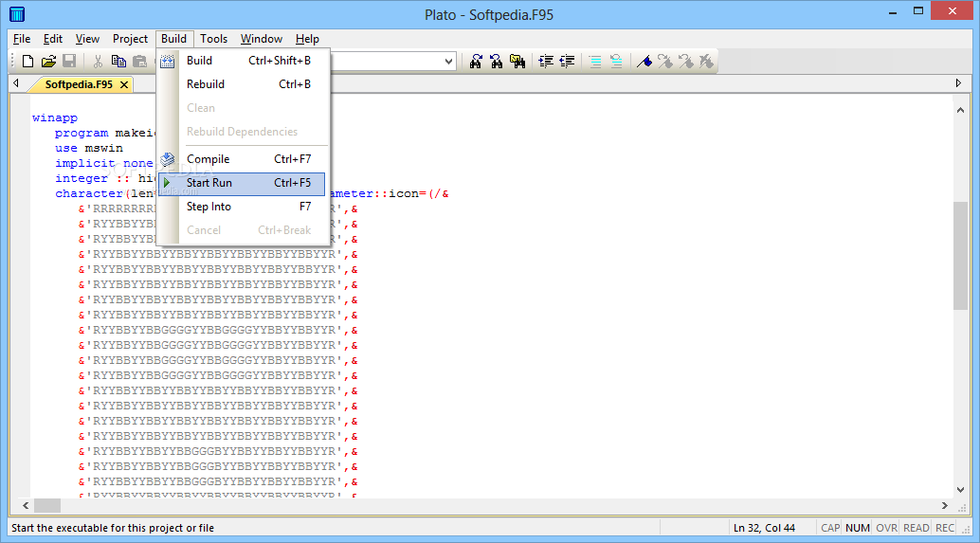Open the View menu
This screenshot has width=980, height=543.
87,39
